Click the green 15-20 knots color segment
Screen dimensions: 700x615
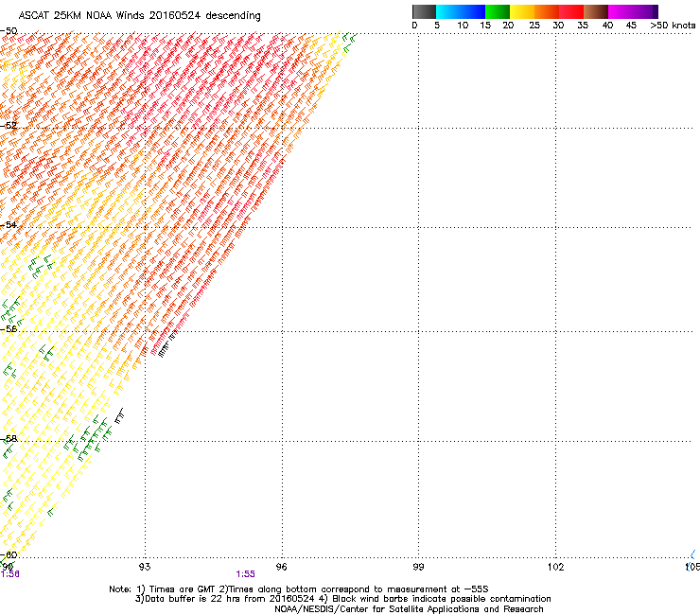pyautogui.click(x=498, y=11)
